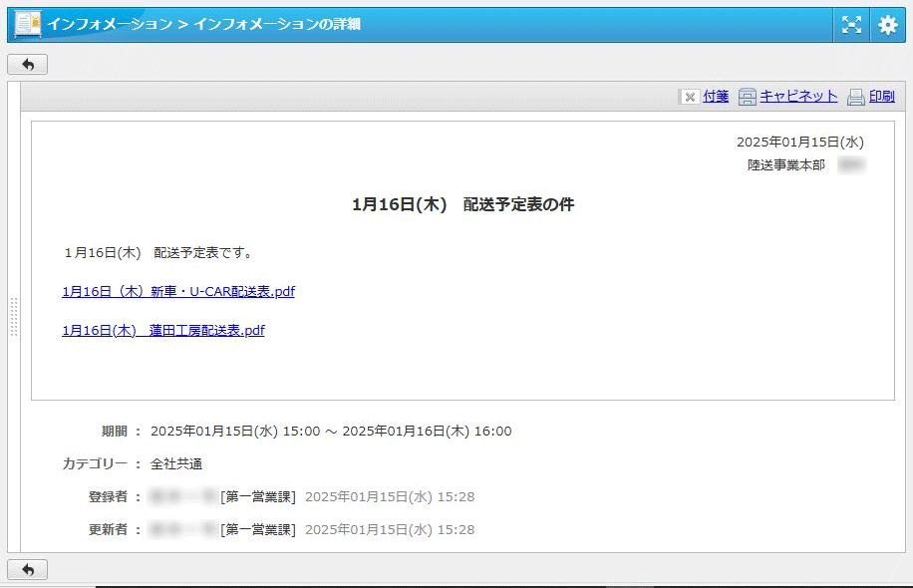Screen dimensions: 913x588
Task: Click the 印刷 link to print
Action: [x=881, y=97]
